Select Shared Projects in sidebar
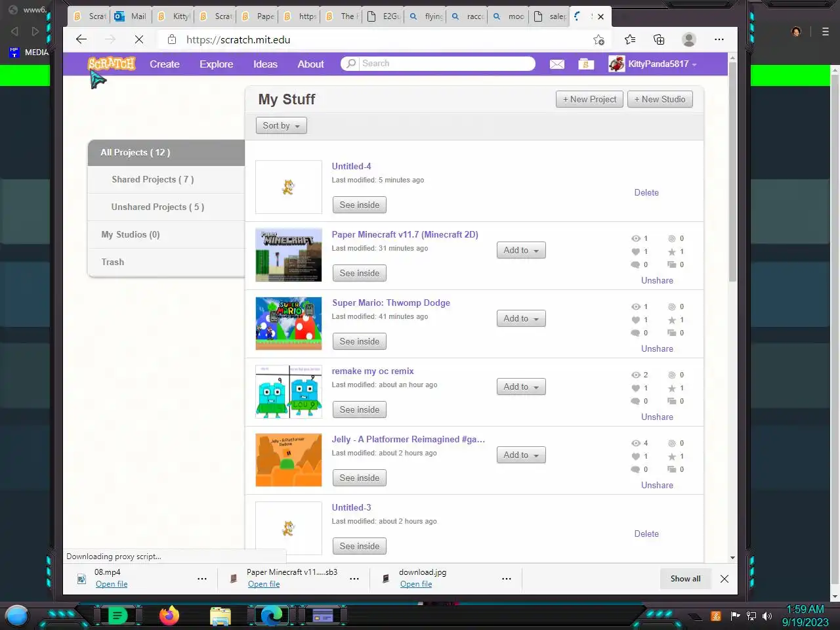This screenshot has height=630, width=840. 166,179
